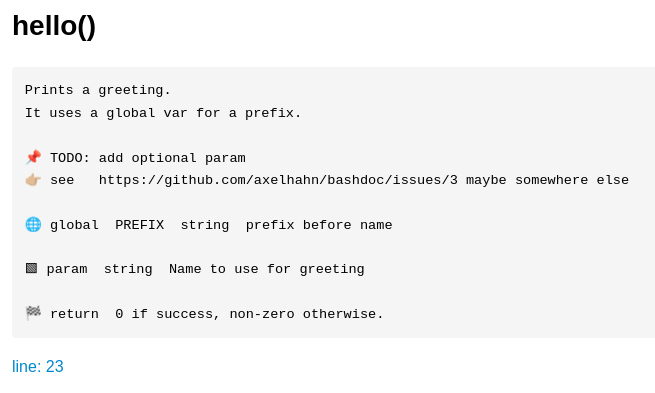This screenshot has width=655, height=393.
Task: Click the github.com/axelhahn/bashdoc/issues/3 URL
Action: pos(278,180)
